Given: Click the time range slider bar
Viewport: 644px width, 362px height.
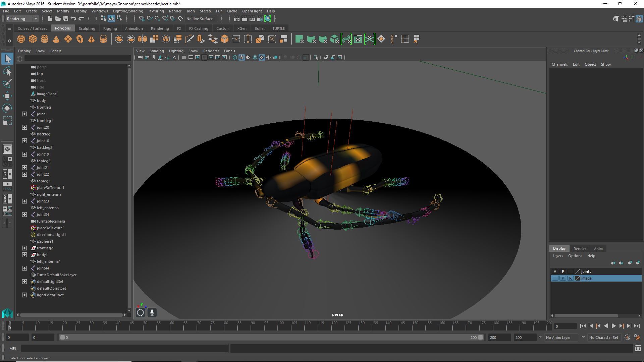Looking at the screenshot, I should 271,338.
